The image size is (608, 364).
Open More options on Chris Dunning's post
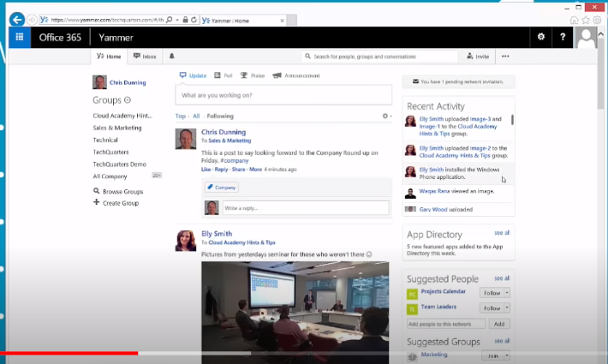(x=255, y=170)
